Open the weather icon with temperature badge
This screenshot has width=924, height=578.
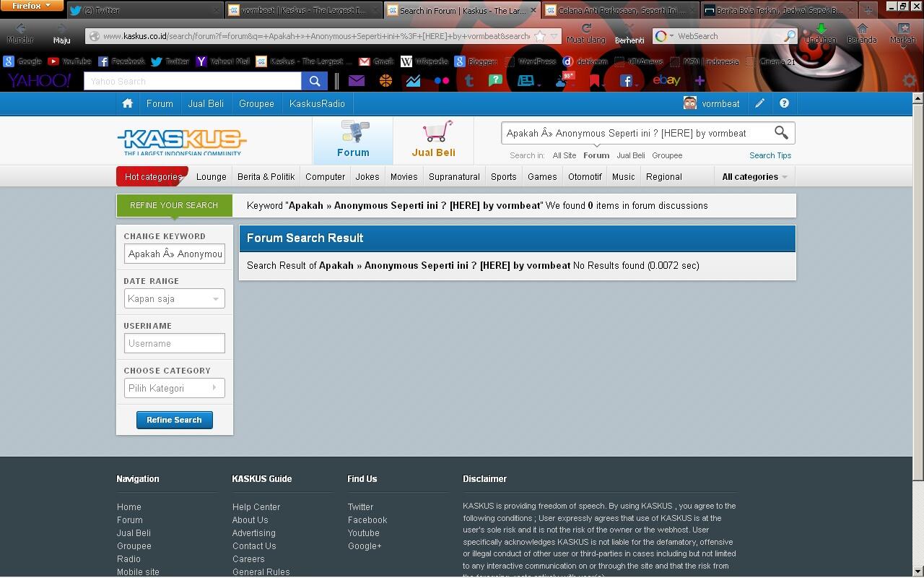coord(564,80)
